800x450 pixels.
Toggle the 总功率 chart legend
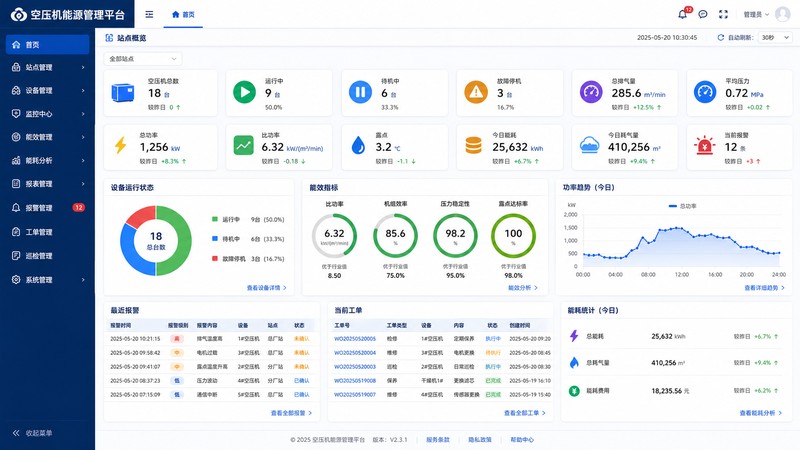(682, 206)
